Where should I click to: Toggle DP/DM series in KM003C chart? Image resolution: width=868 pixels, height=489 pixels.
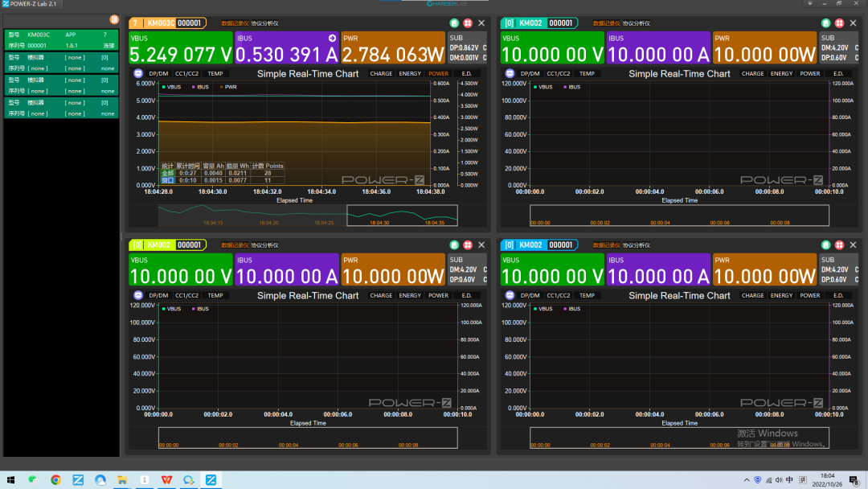158,74
